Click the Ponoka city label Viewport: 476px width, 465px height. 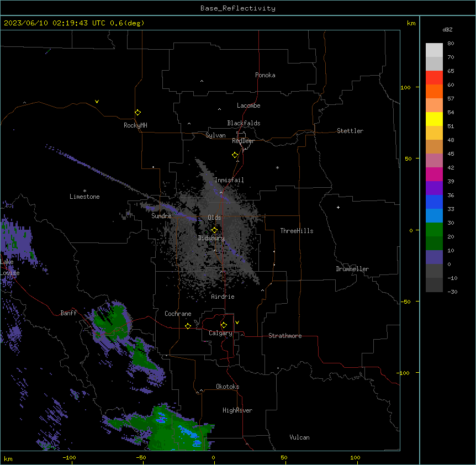[265, 75]
